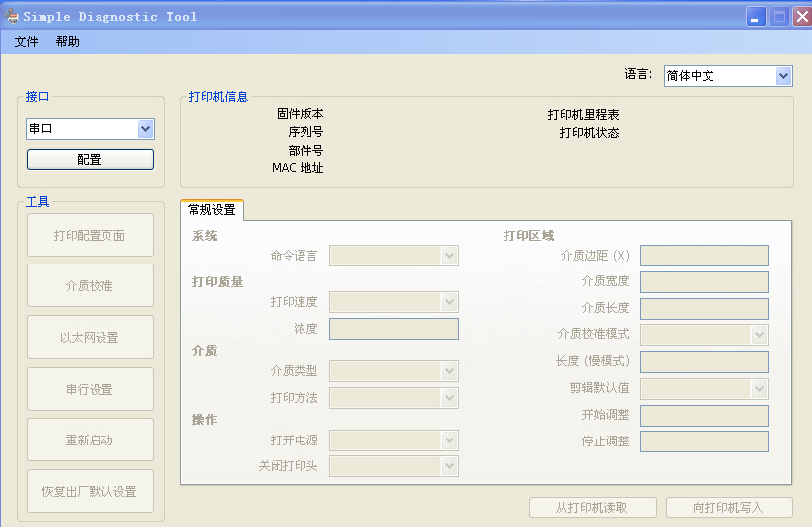Screen dimensions: 812x527
Task: Click the 配置 button
Action: pyautogui.click(x=90, y=160)
